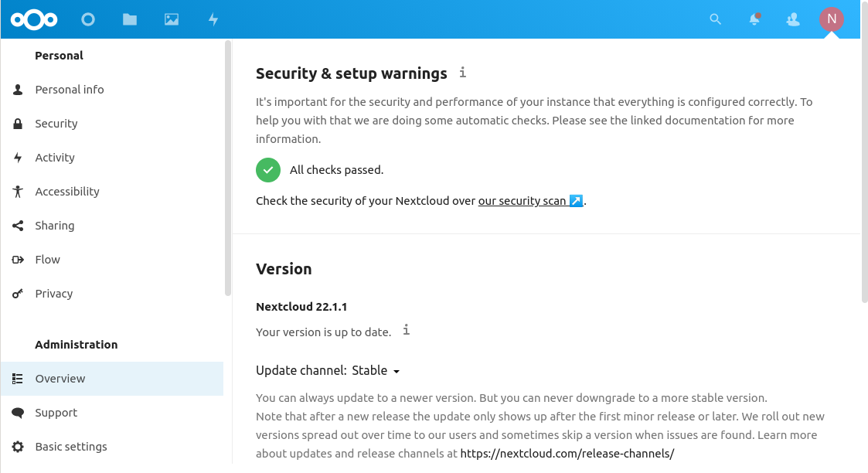Click the Nextcloud logo

tap(34, 20)
